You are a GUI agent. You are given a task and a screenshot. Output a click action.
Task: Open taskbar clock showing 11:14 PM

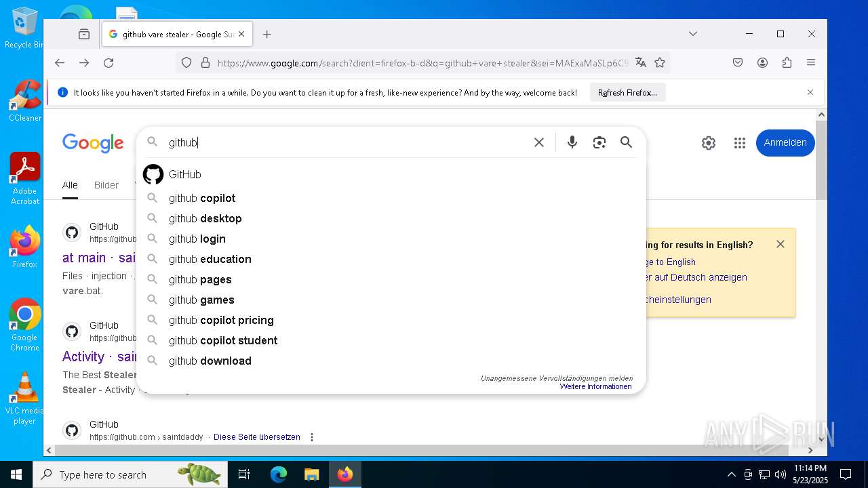pyautogui.click(x=810, y=474)
